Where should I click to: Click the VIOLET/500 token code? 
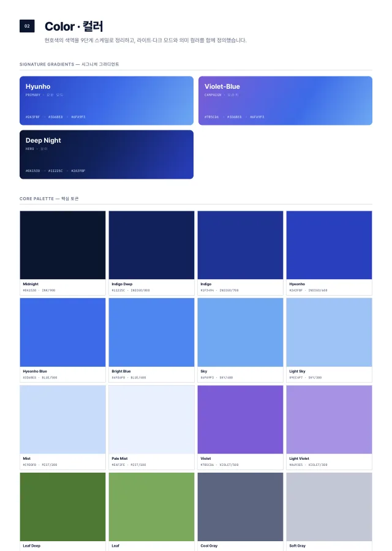pyautogui.click(x=229, y=465)
